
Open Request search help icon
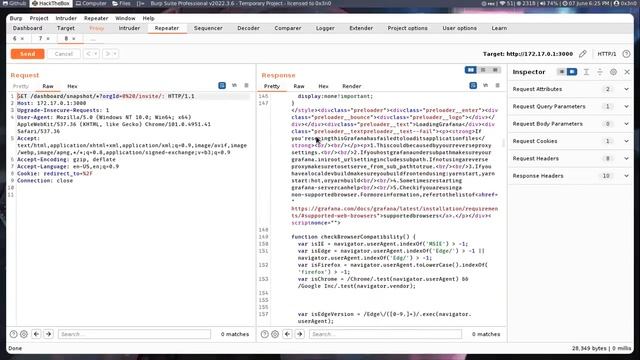(x=13, y=334)
